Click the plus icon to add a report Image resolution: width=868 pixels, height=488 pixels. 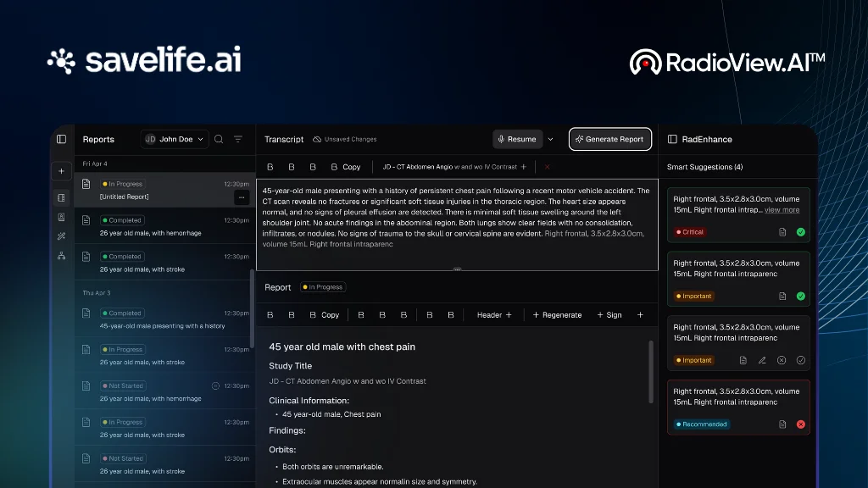tap(61, 171)
